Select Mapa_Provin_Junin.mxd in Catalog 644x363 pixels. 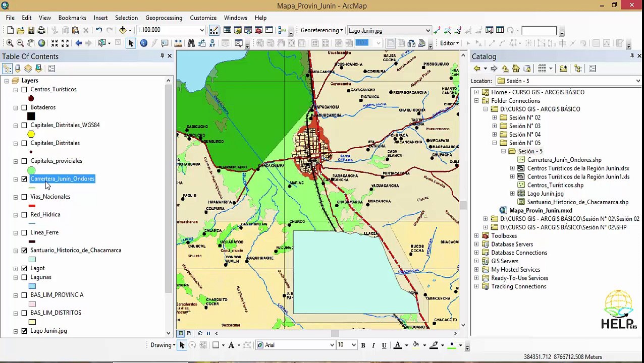(x=541, y=211)
